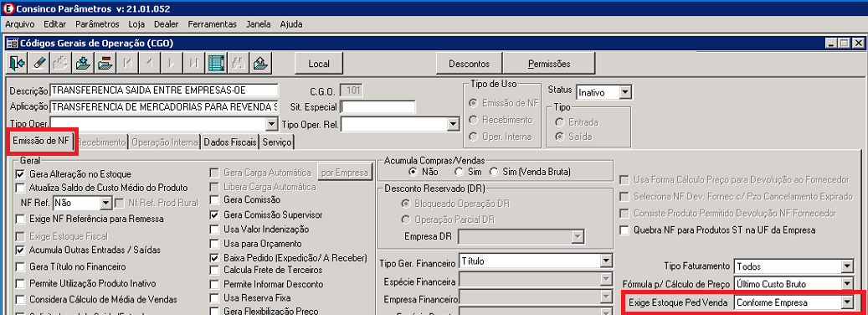The height and width of the screenshot is (315, 868).
Task: Open the Editar menu
Action: pyautogui.click(x=54, y=24)
